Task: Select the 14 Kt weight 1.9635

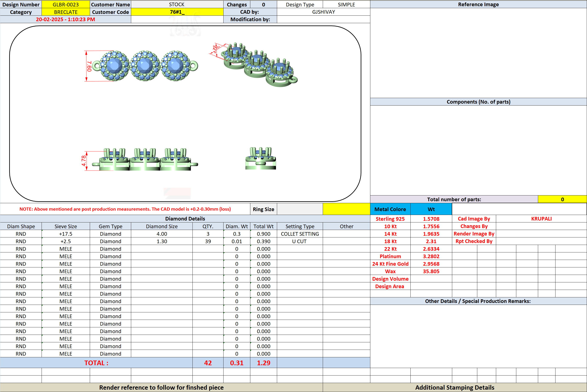Action: click(x=431, y=234)
